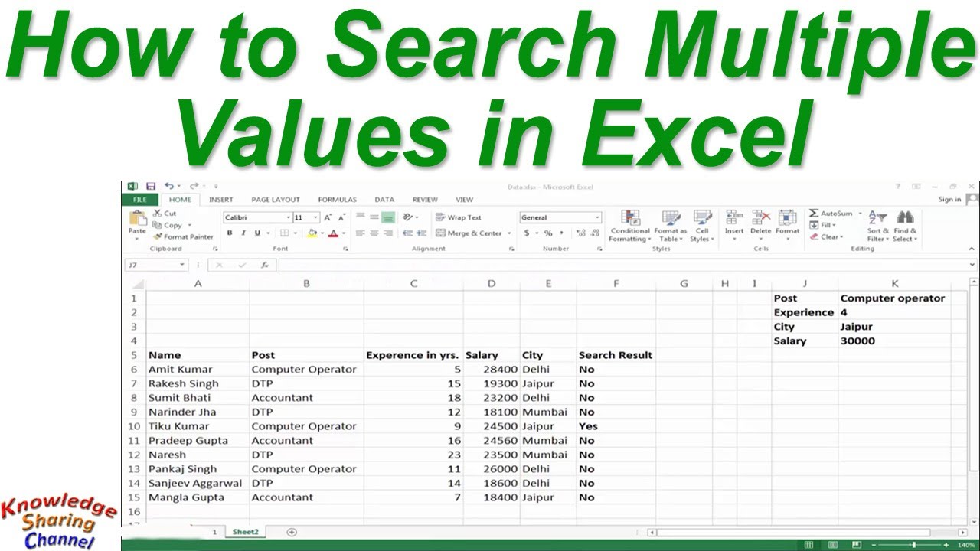
Task: Switch to the REVIEW ribbon tab
Action: (425, 200)
